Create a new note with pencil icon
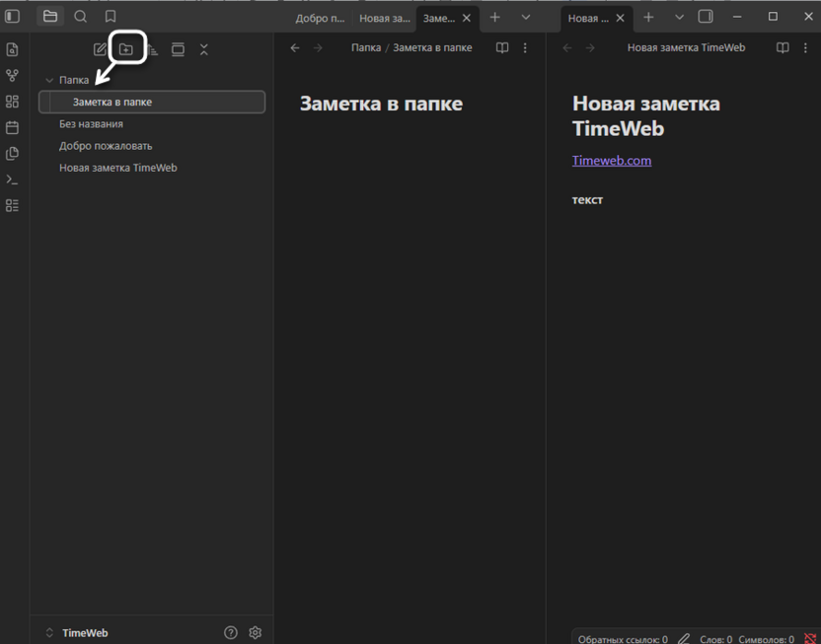This screenshot has height=644, width=821. coord(100,49)
